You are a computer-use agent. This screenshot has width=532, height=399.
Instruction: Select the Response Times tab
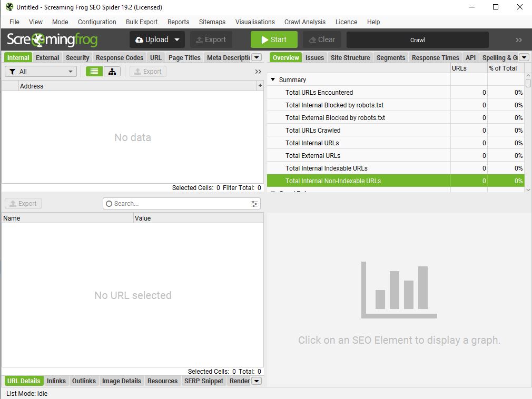pos(435,57)
